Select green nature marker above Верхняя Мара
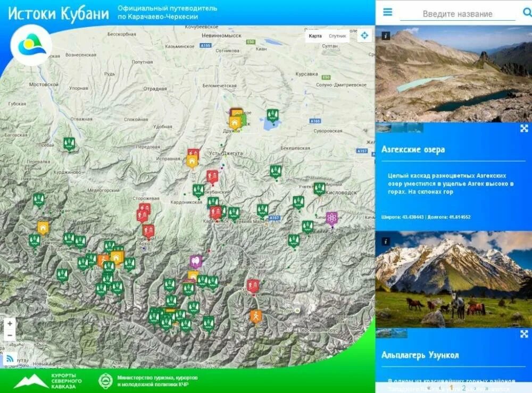Image resolution: width=532 pixels, height=393 pixels. pos(262,212)
